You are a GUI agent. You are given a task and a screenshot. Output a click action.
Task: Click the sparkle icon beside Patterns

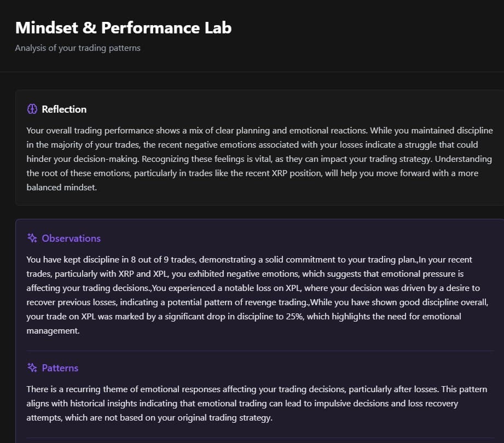tap(32, 368)
